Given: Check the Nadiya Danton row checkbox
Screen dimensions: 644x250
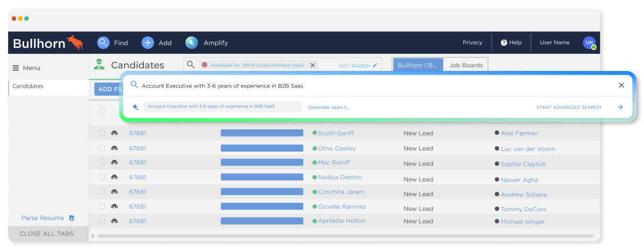Looking at the screenshot, I should pos(102,177).
